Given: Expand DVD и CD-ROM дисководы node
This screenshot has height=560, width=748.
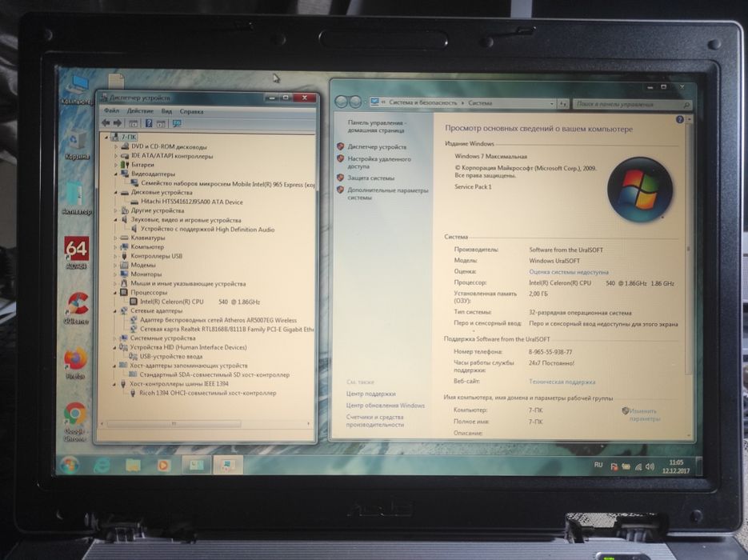Looking at the screenshot, I should 116,147.
